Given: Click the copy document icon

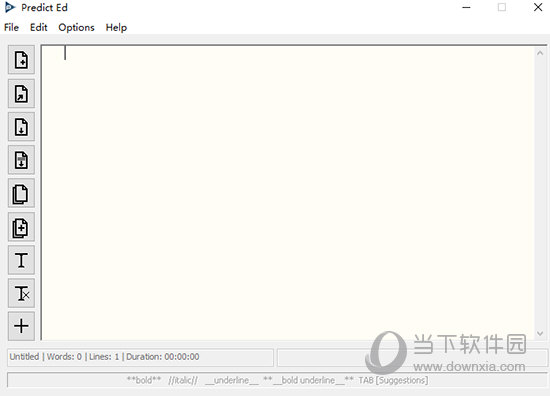Looking at the screenshot, I should tap(21, 193).
